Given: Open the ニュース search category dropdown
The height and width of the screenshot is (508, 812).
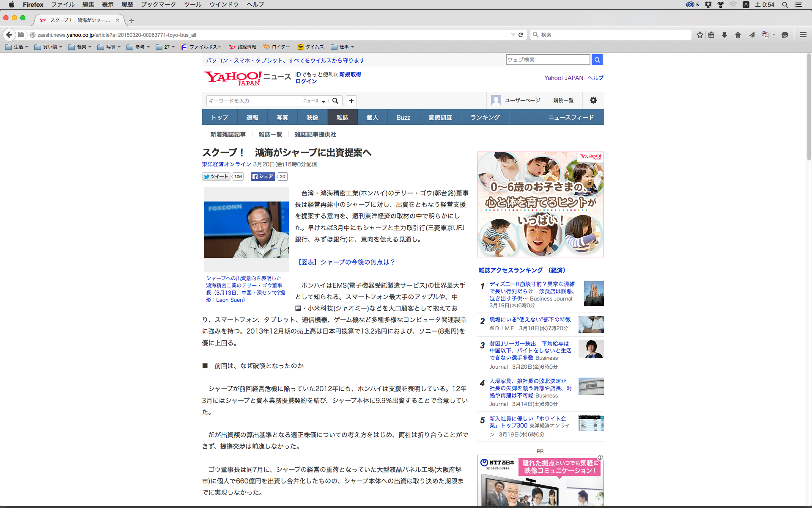Looking at the screenshot, I should (314, 101).
